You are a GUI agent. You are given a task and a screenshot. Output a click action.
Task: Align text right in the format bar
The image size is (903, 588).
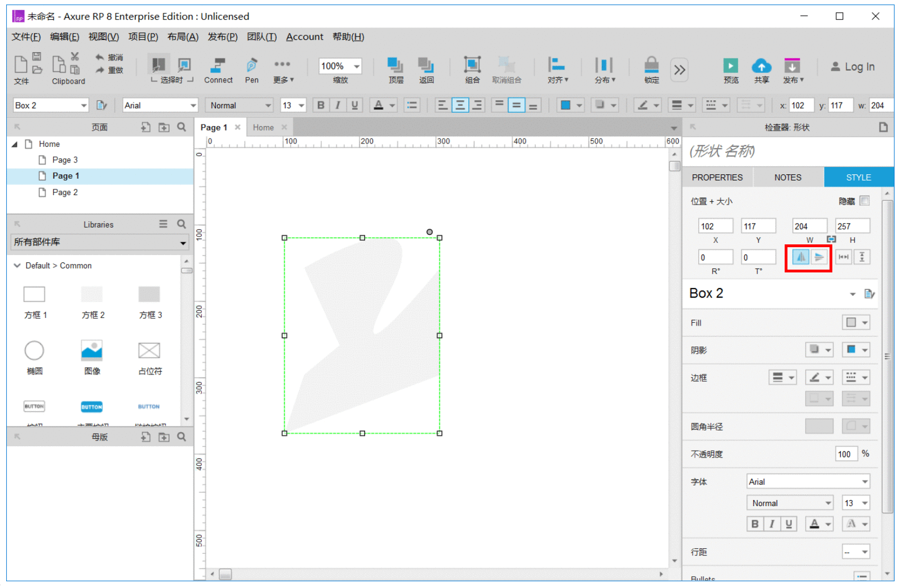(x=477, y=105)
